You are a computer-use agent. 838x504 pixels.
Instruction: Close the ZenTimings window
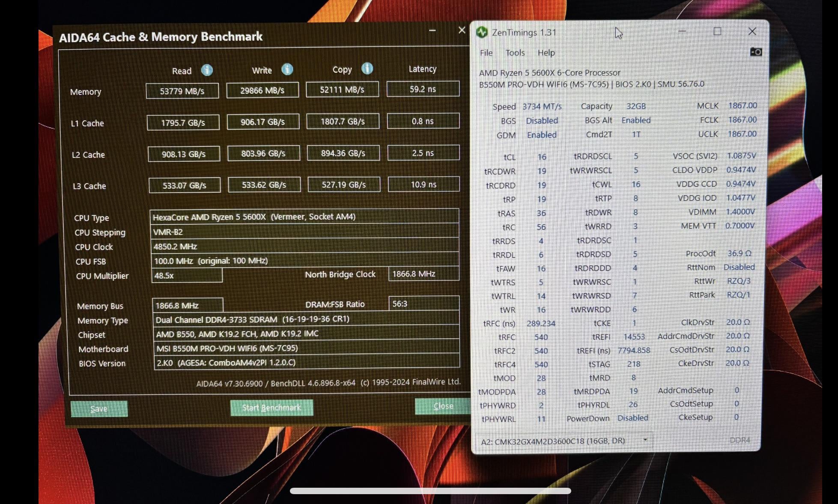752,31
